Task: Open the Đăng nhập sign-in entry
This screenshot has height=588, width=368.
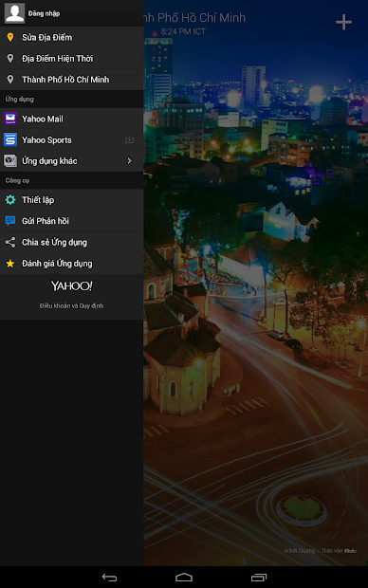Action: click(44, 13)
